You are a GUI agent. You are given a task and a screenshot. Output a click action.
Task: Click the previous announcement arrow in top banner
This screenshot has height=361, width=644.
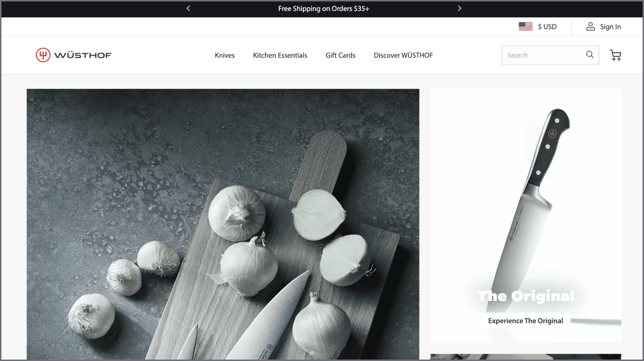[188, 8]
